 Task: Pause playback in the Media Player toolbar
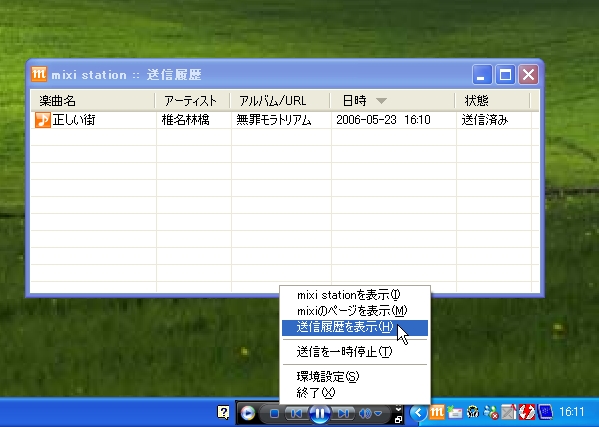[319, 413]
